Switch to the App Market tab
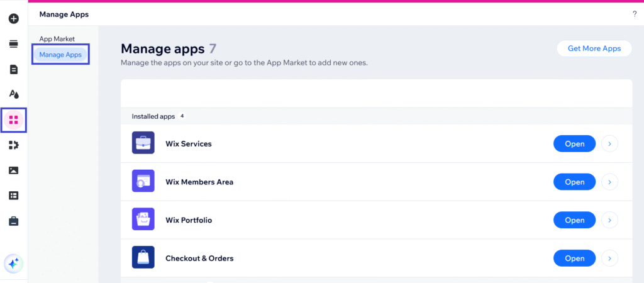 click(57, 39)
